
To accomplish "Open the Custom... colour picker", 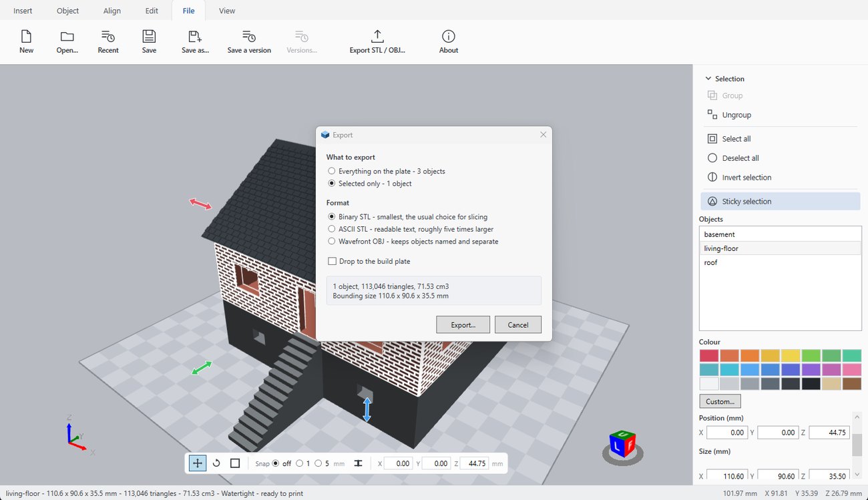I will click(x=720, y=401).
